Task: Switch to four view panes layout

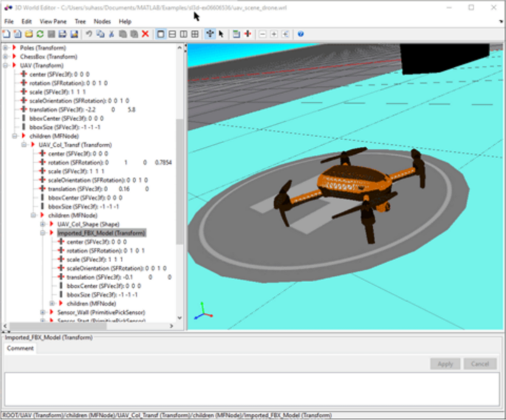Action: click(195, 34)
